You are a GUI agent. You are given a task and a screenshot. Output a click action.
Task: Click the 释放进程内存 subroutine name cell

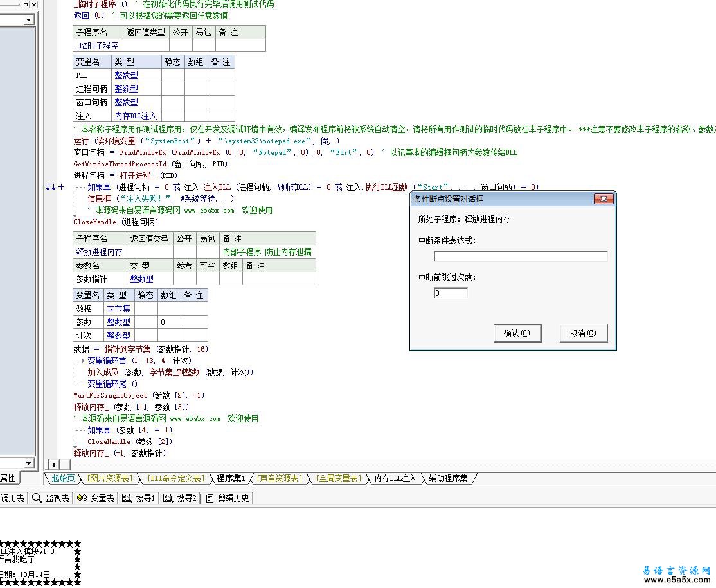[x=100, y=252]
